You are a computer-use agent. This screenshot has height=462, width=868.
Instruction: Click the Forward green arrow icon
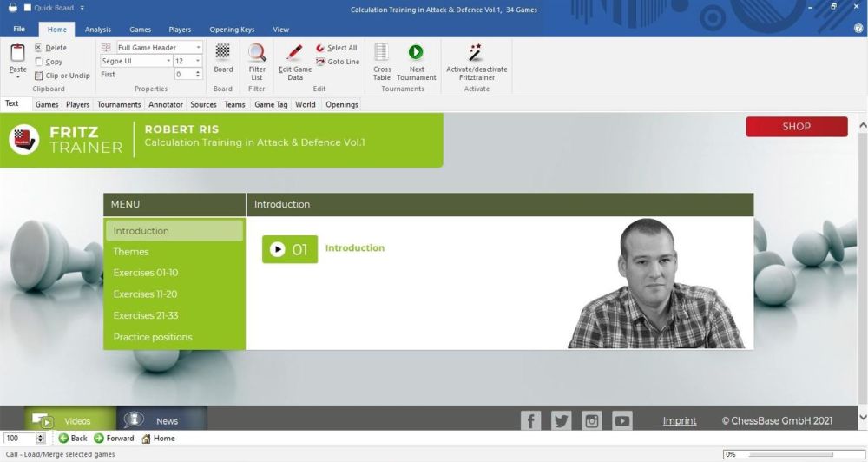[99, 439]
